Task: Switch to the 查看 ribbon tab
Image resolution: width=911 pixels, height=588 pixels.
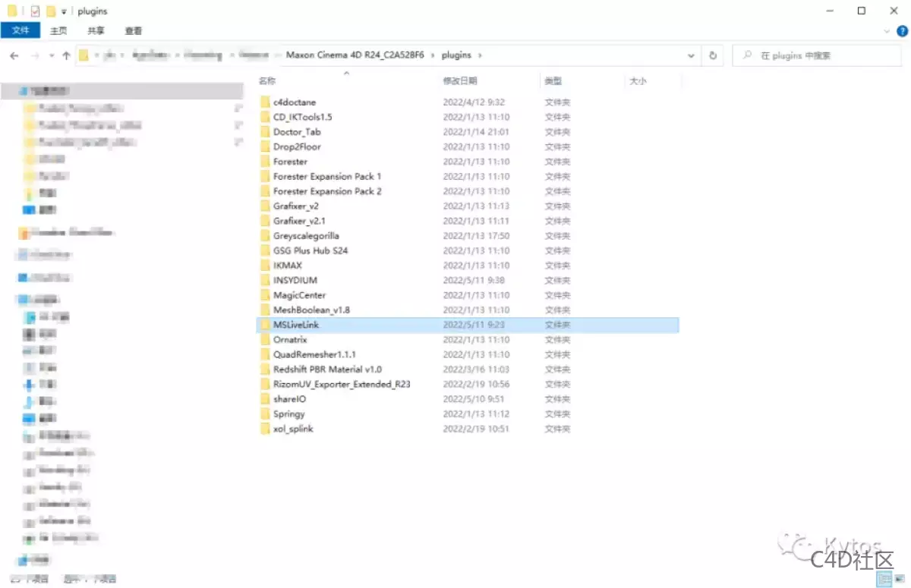Action: tap(134, 30)
